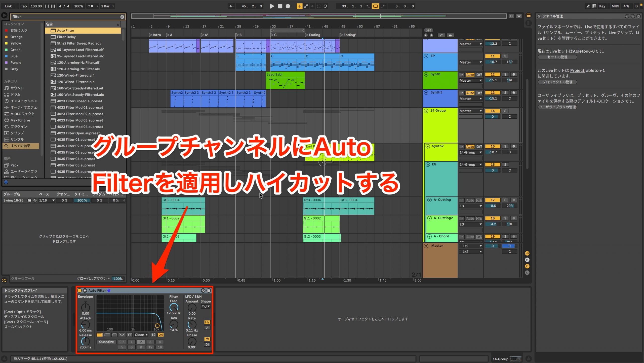This screenshot has height=363, width=644.
Task: Select highpass filter type button
Action: (x=107, y=335)
